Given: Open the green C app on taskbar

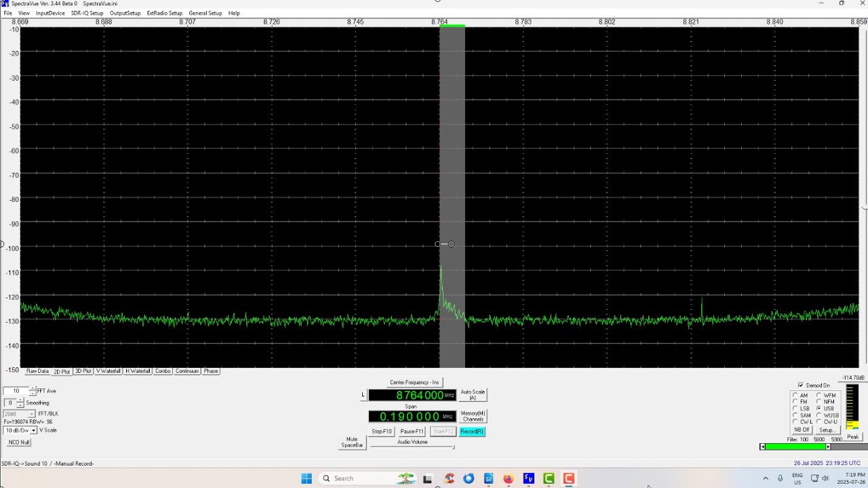Looking at the screenshot, I should pyautogui.click(x=549, y=479).
